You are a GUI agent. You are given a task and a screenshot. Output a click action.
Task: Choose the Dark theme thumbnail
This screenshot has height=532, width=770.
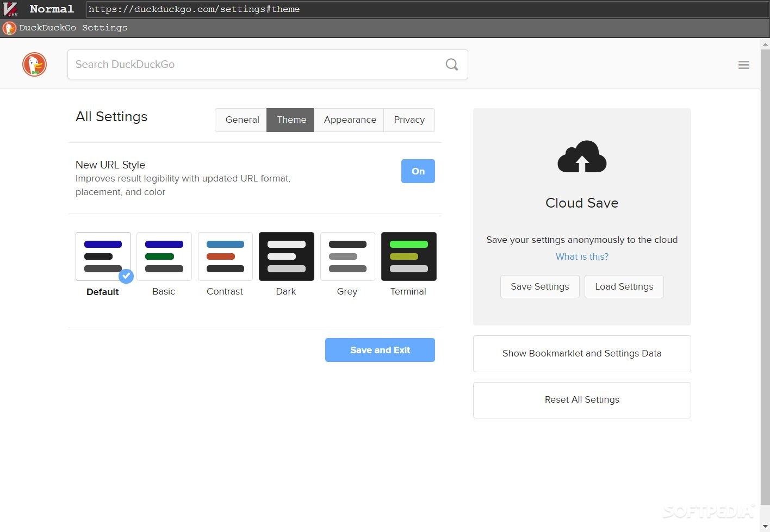(x=287, y=256)
